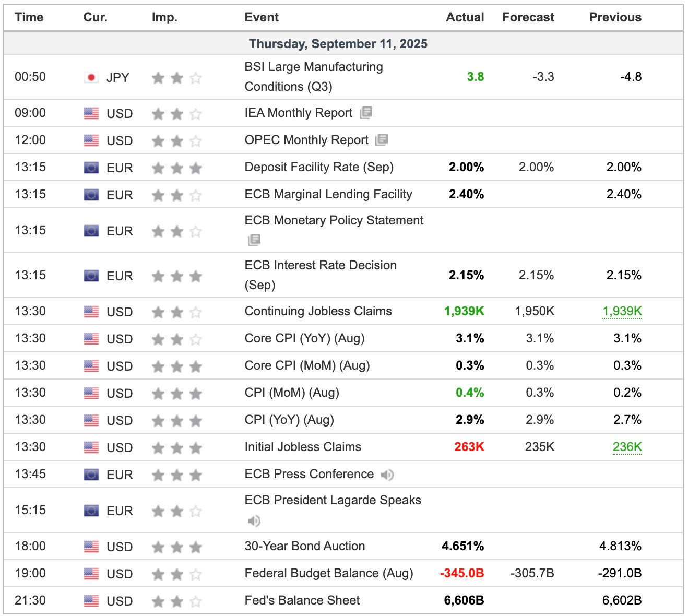
Task: Click the revised previous value 1,939K
Action: click(x=622, y=311)
